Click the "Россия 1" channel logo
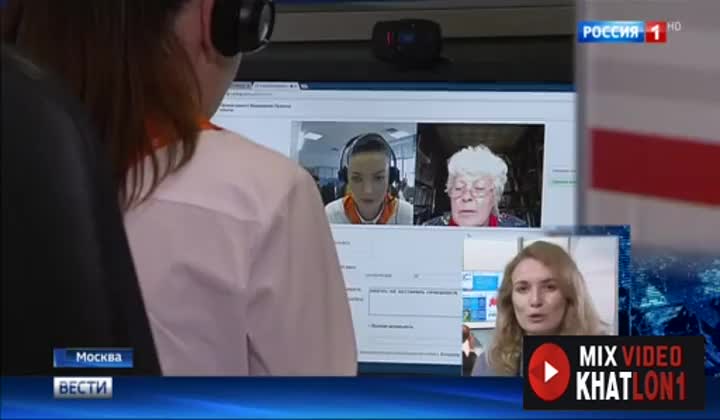Screen dimensions: 720x420 point(622,32)
